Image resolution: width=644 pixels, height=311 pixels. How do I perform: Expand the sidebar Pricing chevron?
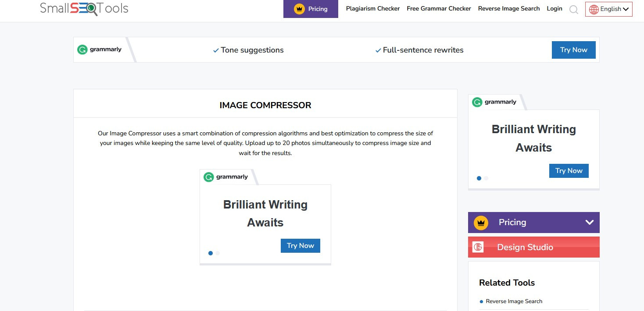click(590, 223)
